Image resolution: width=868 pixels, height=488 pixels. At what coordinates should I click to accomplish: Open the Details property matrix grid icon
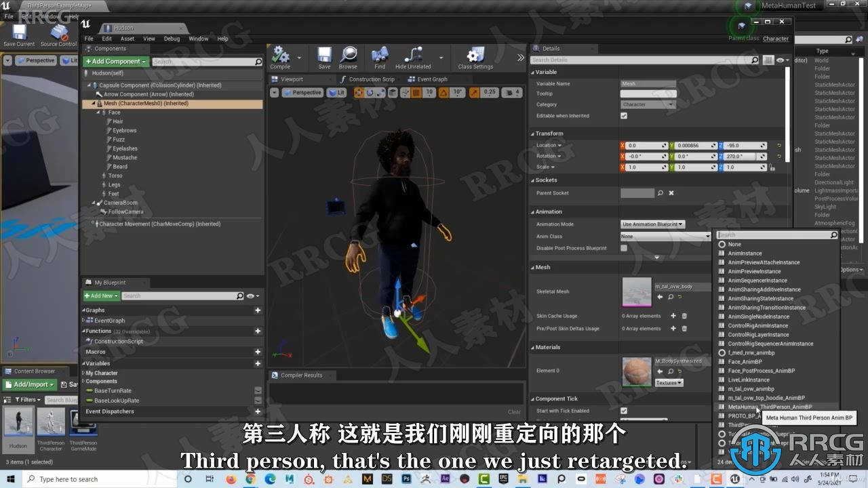[x=768, y=60]
